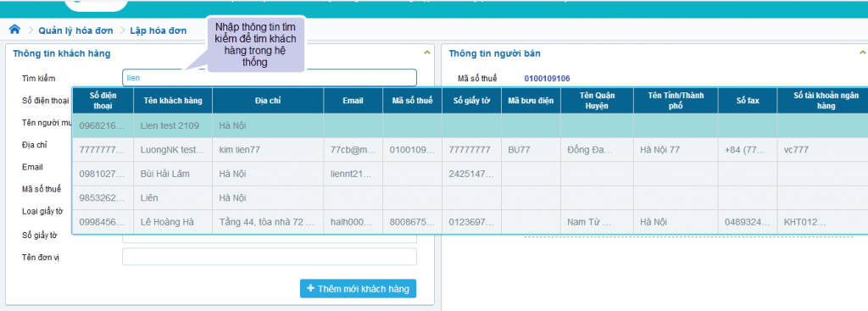The image size is (868, 311).
Task: Click the Số fax column header
Action: click(748, 100)
